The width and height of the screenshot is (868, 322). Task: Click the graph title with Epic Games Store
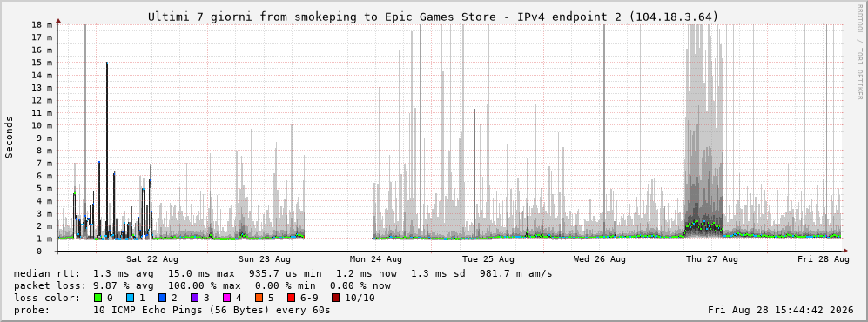tap(434, 17)
